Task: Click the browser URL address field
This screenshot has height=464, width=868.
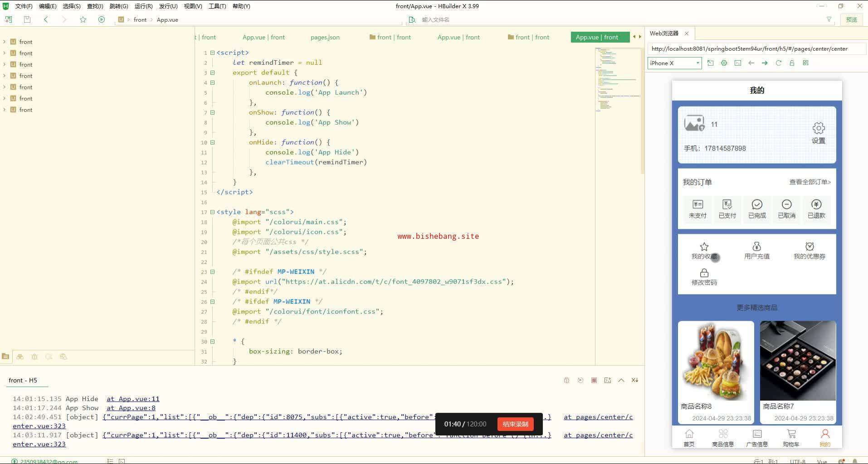Action: [756, 48]
